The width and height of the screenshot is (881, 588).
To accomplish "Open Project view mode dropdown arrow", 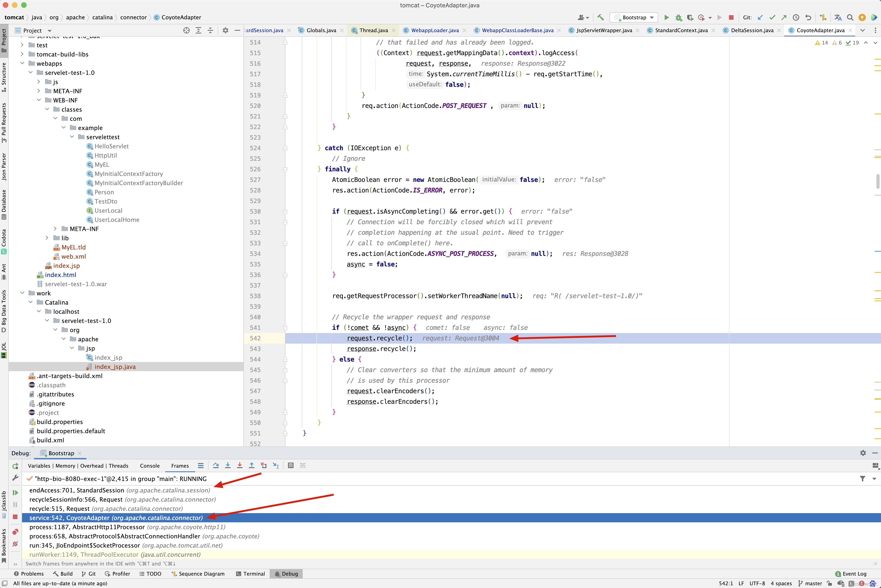I will point(49,31).
